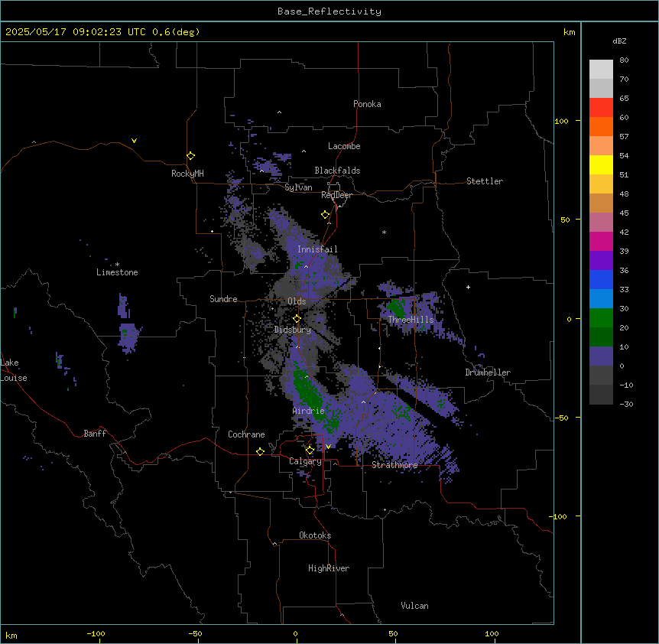Click the white plus marker northwest of Drumheller
The height and width of the screenshot is (644, 659).
[x=468, y=287]
